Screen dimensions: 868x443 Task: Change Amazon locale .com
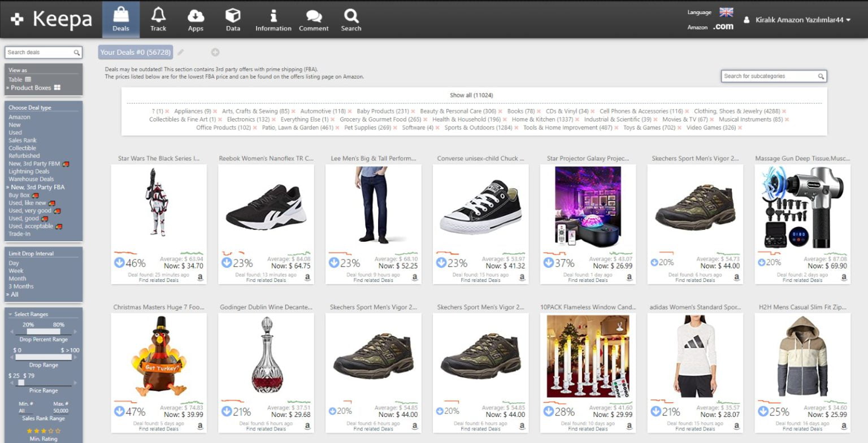[x=723, y=27]
